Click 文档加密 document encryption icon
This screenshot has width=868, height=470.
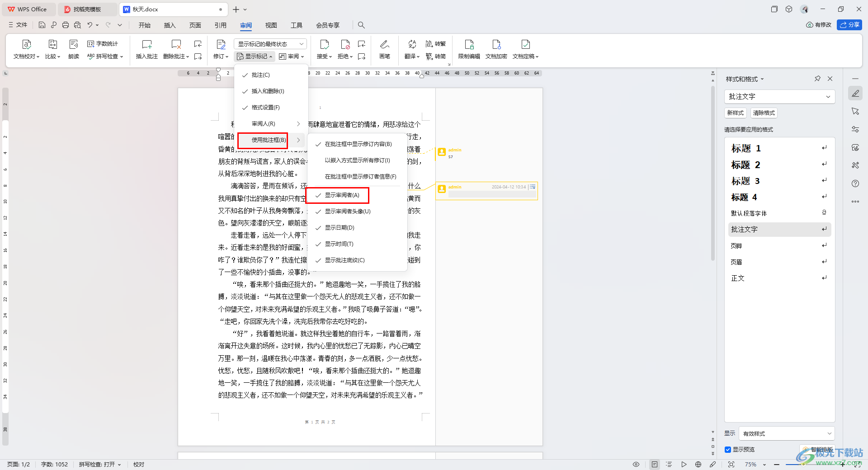[x=496, y=44]
